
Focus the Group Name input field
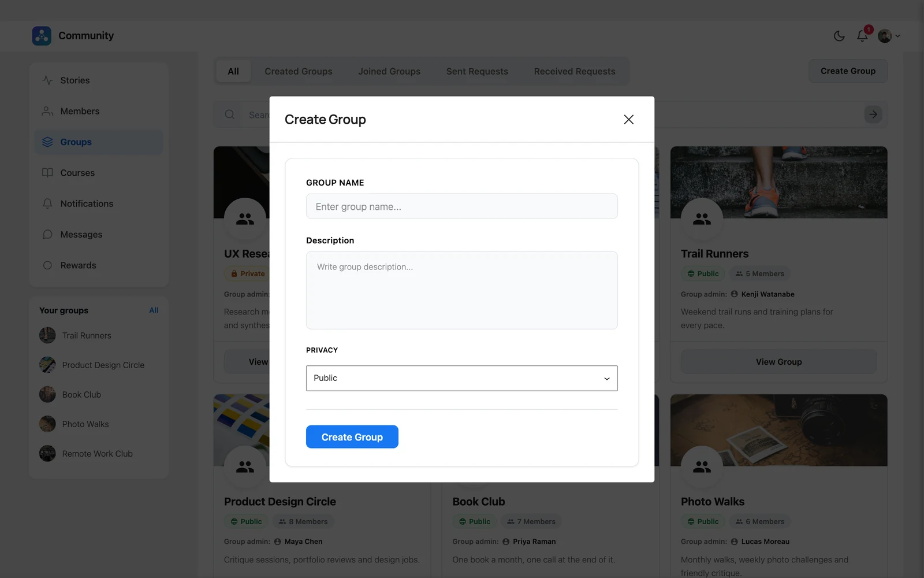462,206
